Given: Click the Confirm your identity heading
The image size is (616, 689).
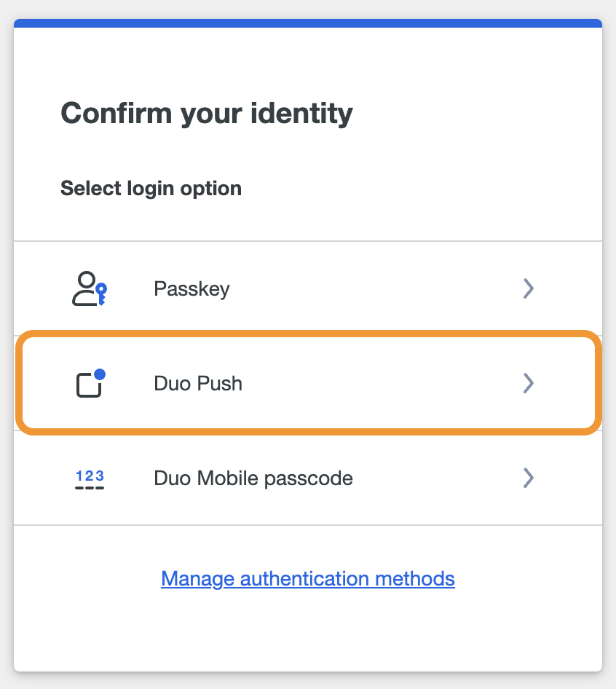Looking at the screenshot, I should [206, 113].
